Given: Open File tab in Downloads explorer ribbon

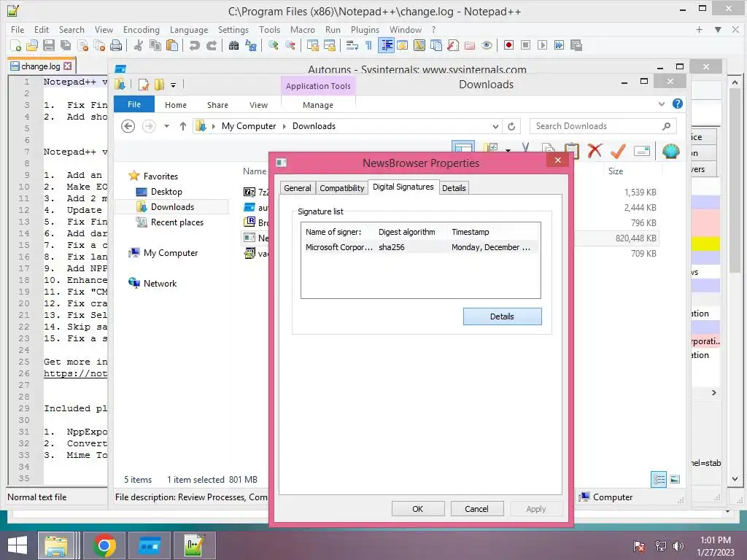Looking at the screenshot, I should 134,104.
